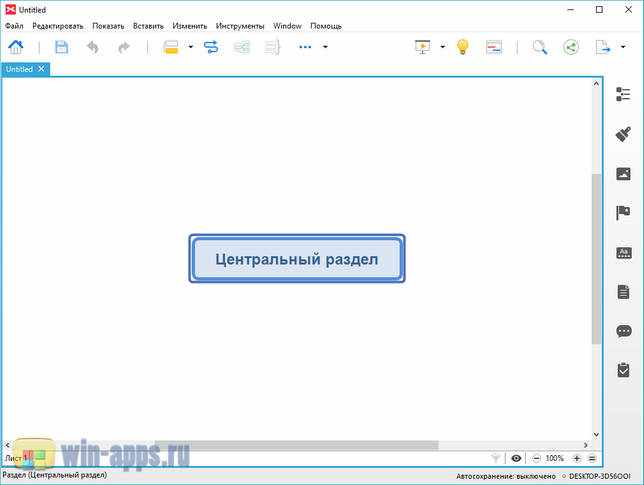Insert a new topic using the yellow topic icon
Screen dimensions: 644x485
171,47
